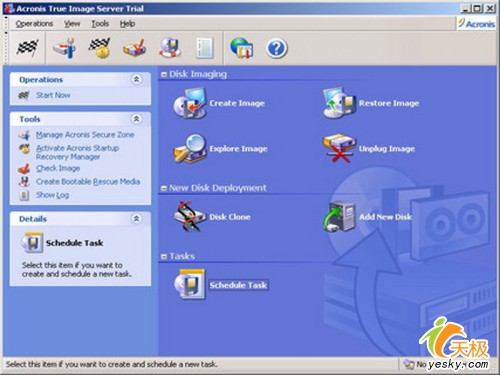The height and width of the screenshot is (375, 500).
Task: Open Manage Acronis Secure Zone toolbar icon
Action: [65, 49]
